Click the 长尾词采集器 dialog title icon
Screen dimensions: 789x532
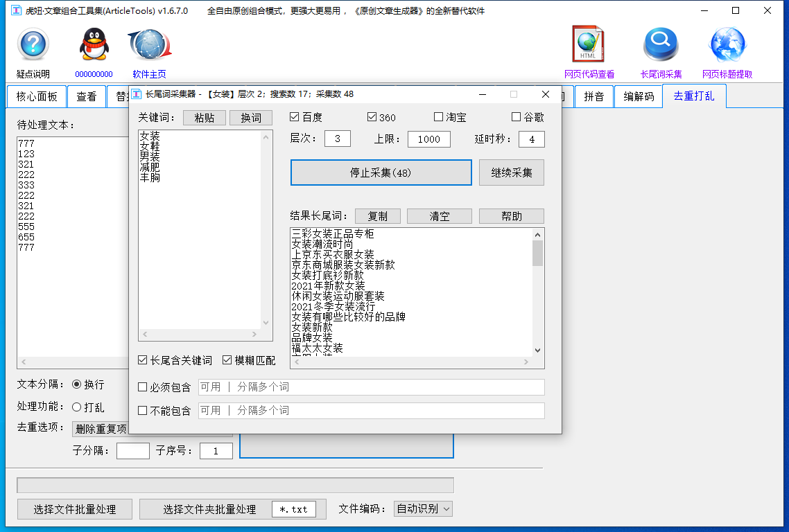137,94
